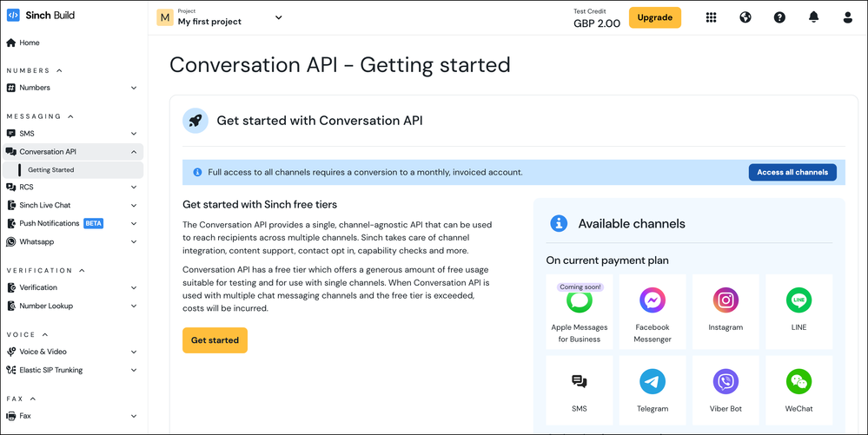Expand the SMS menu chevron

click(x=134, y=134)
